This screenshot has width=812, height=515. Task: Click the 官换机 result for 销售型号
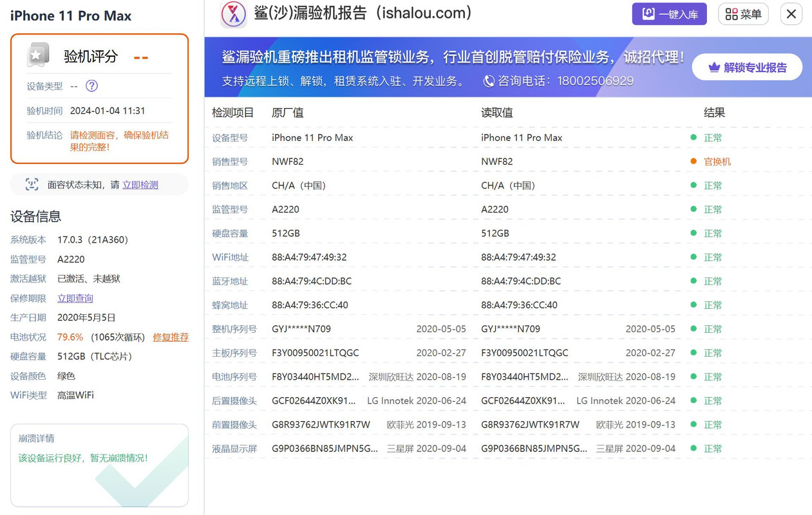coord(717,162)
